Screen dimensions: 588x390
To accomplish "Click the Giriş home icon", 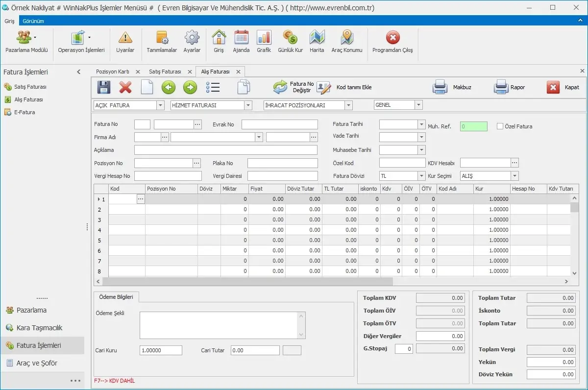I will click(x=219, y=37).
